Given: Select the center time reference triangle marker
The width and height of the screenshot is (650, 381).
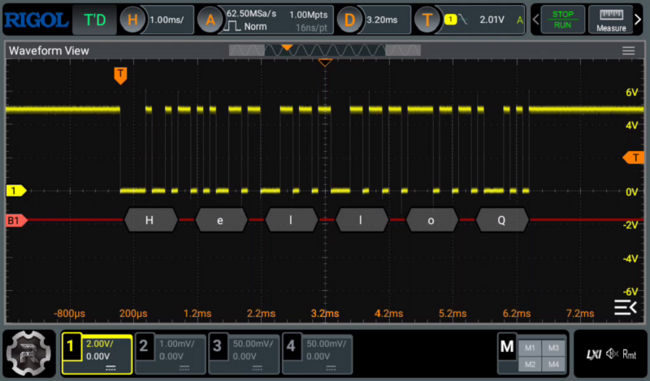Looking at the screenshot, I should pos(325,63).
